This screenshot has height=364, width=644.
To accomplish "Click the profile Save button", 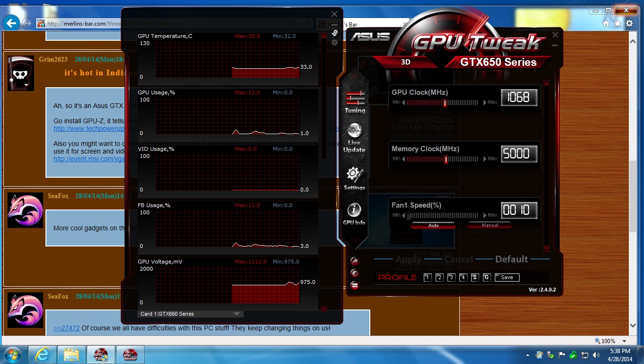I will coord(507,277).
